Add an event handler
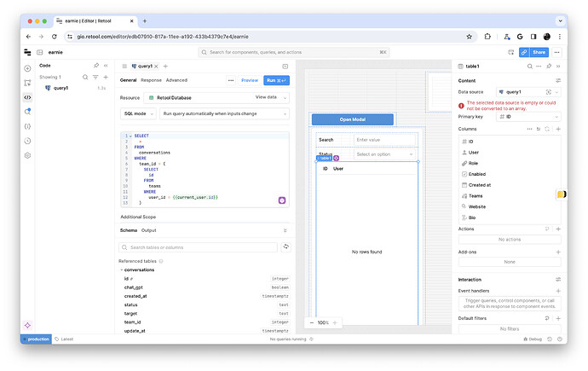 (558, 291)
